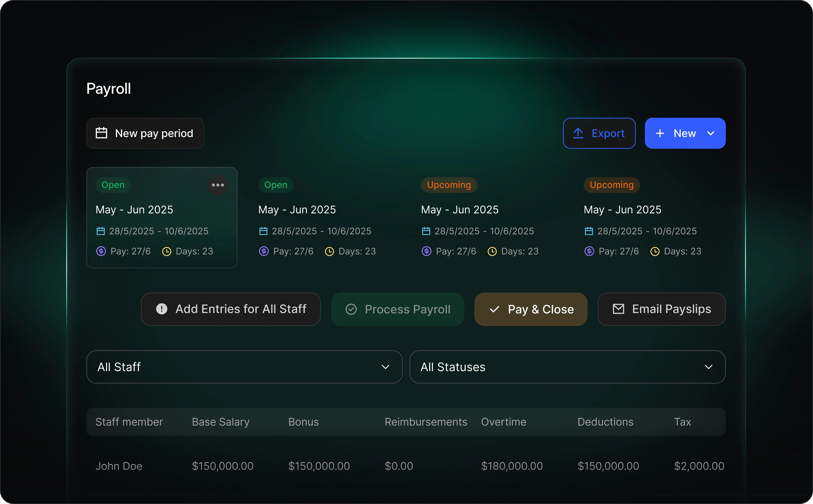Screen dimensions: 813x504
Task: Open the three-dot menu on first pay period card
Action: (x=217, y=185)
